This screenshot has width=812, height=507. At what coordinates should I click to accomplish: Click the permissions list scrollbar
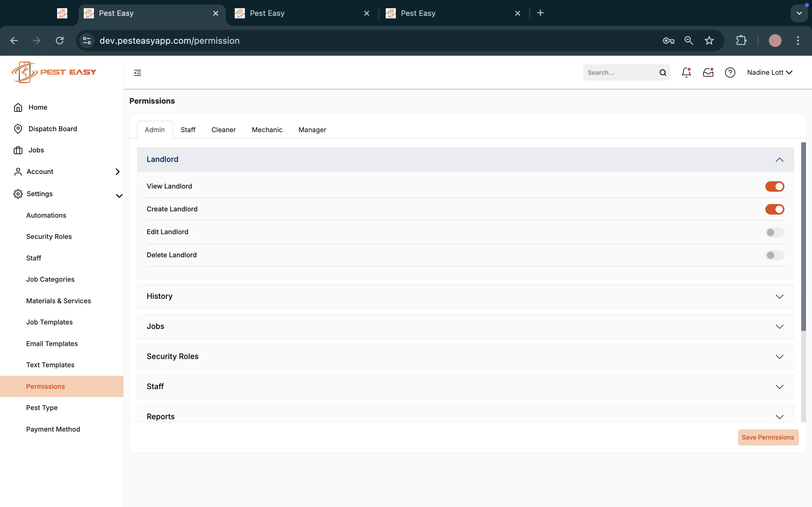[x=803, y=236]
